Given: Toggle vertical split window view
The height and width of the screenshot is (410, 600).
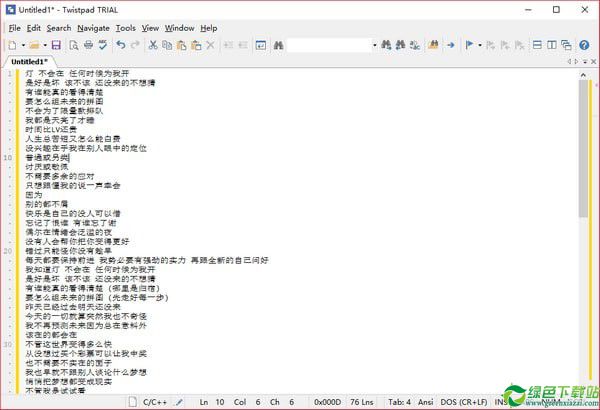Looking at the screenshot, I should point(552,45).
